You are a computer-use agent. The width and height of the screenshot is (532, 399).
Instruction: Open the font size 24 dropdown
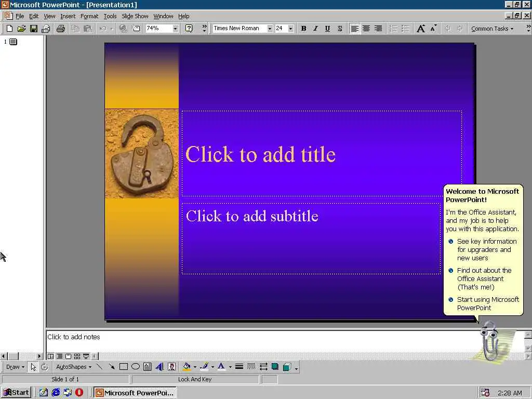tap(291, 29)
